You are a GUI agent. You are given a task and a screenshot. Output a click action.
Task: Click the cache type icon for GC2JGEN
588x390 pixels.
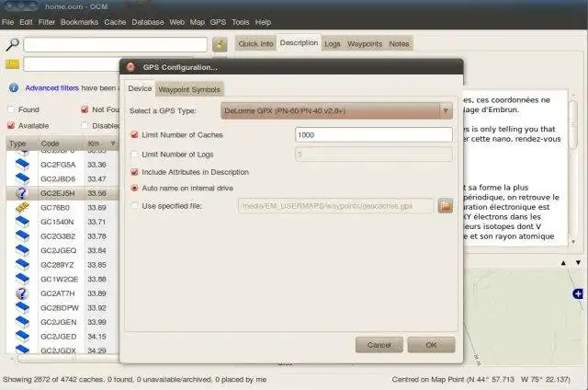tap(22, 322)
